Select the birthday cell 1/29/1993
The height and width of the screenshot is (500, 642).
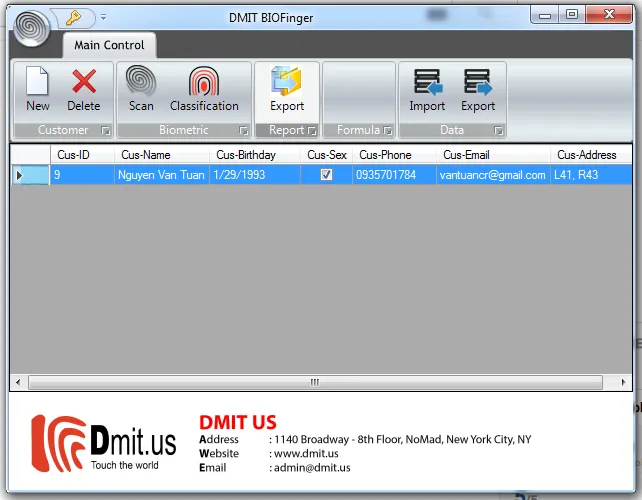point(255,175)
